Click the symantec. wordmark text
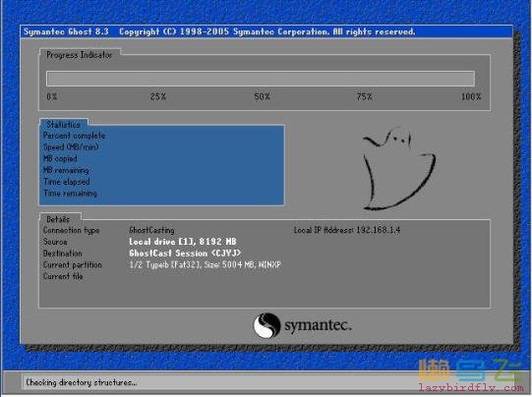The image size is (532, 397). point(318,325)
